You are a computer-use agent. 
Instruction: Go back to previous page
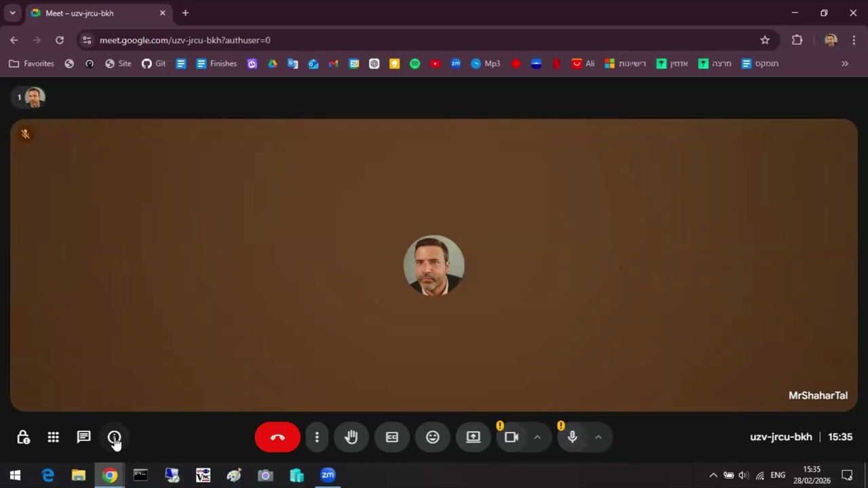point(14,40)
